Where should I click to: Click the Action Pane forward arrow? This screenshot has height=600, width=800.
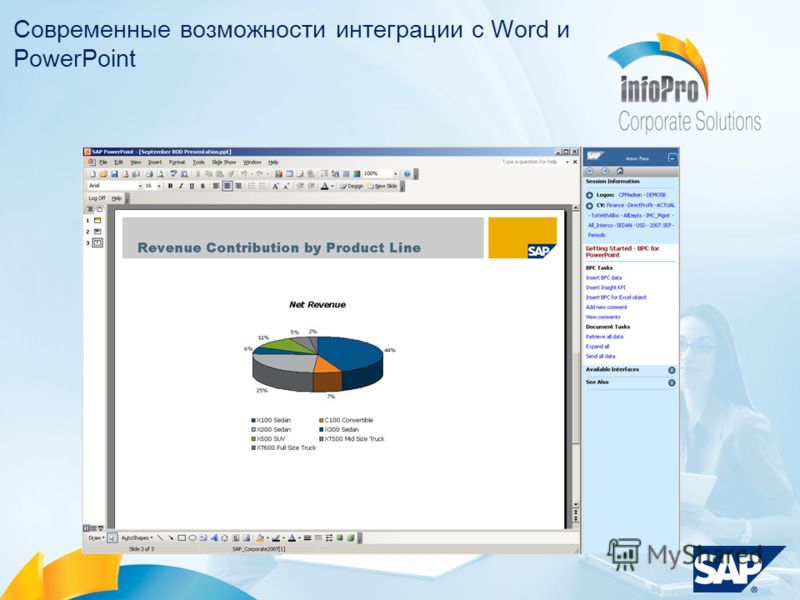pos(605,171)
